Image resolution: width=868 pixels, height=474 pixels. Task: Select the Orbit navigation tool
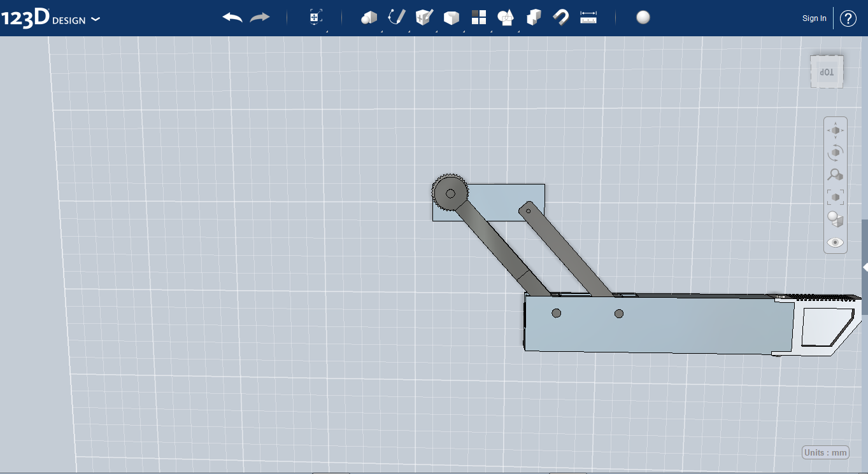pos(836,153)
